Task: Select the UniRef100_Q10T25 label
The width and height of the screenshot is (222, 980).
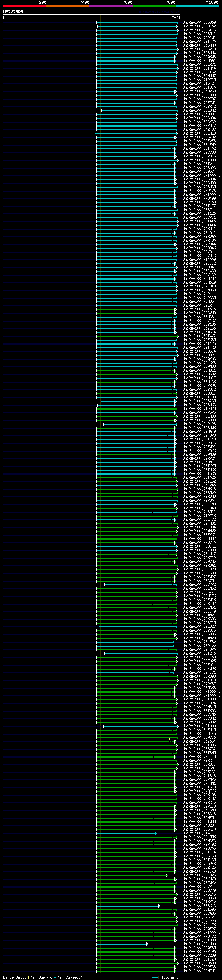Action: pos(199,80)
